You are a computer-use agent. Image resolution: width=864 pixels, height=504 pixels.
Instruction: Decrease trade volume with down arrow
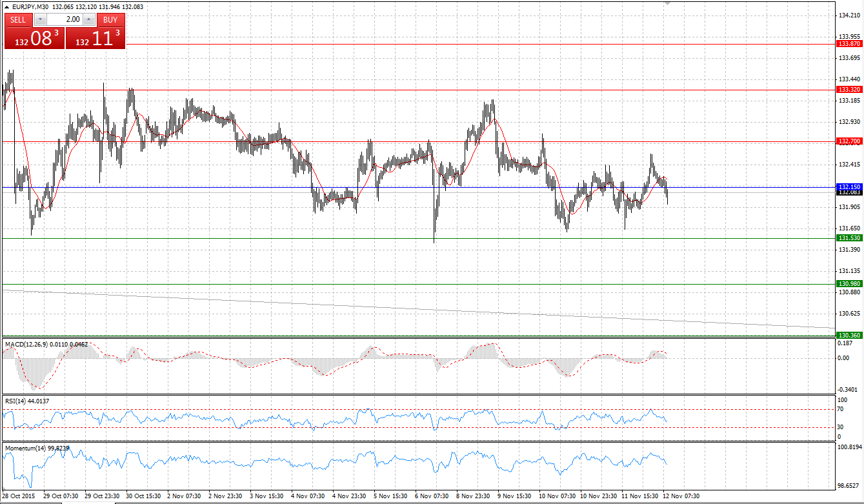[x=40, y=19]
